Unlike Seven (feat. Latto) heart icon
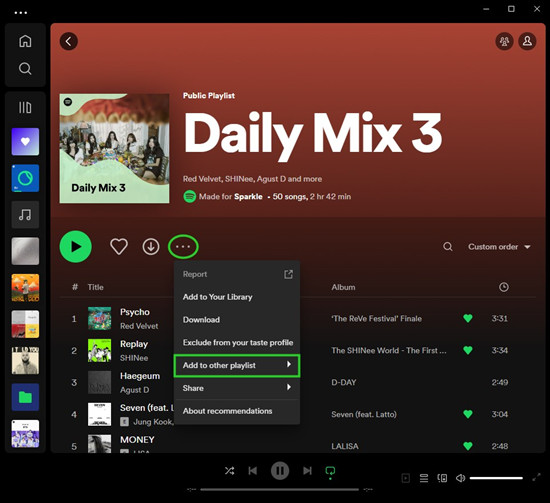The height and width of the screenshot is (503, 550). point(468,414)
